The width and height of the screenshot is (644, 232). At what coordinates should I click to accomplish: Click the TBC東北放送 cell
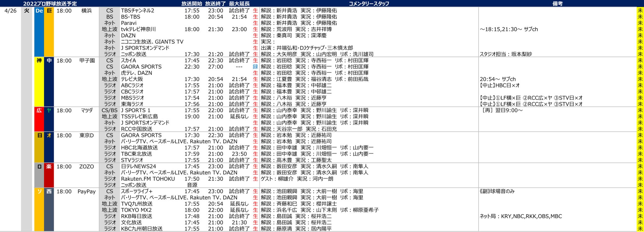136,154
